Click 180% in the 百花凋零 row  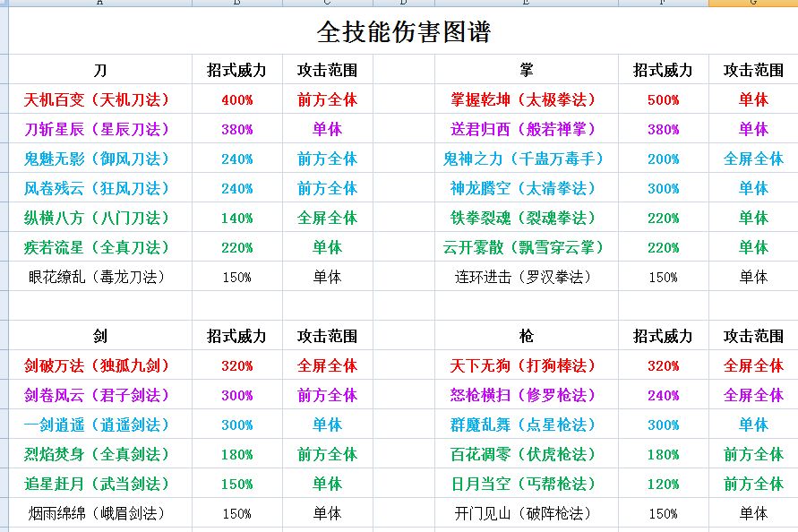(663, 453)
